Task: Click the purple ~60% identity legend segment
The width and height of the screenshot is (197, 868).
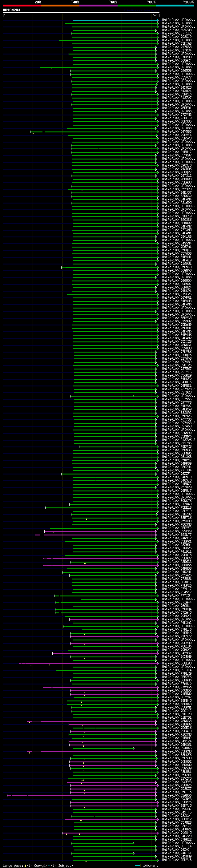Action: coord(98,6)
